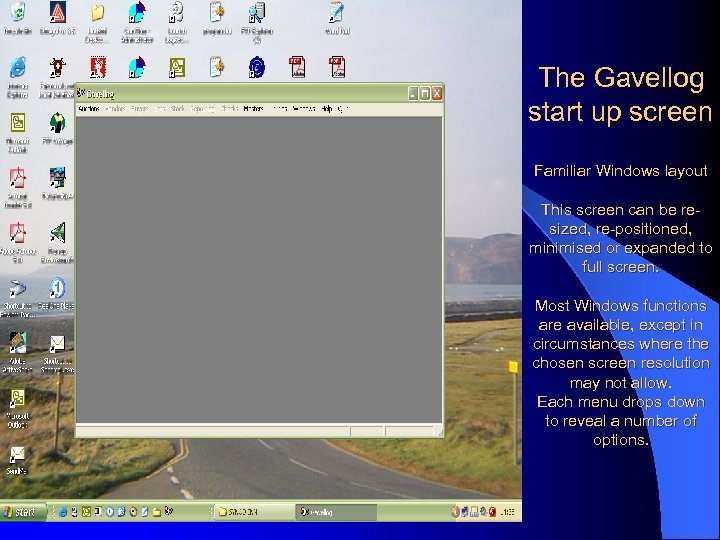Open Internet Explorer from the Quick Launch bar
The height and width of the screenshot is (540, 720).
click(x=63, y=512)
